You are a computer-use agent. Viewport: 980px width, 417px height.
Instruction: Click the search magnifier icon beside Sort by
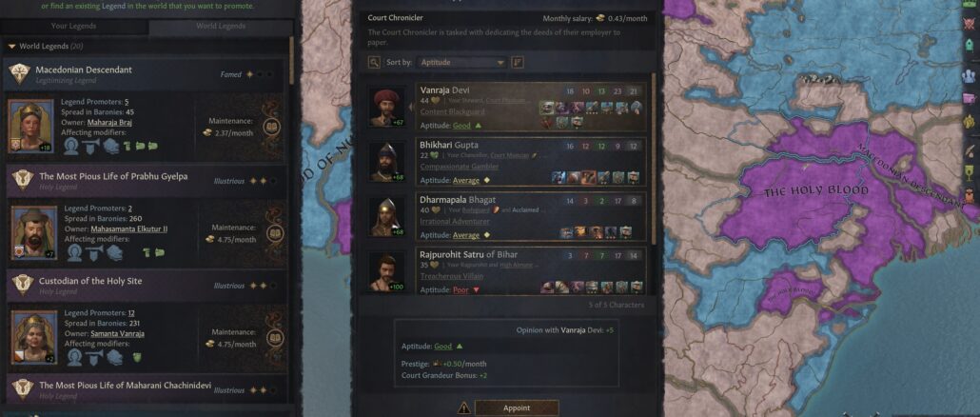(374, 62)
